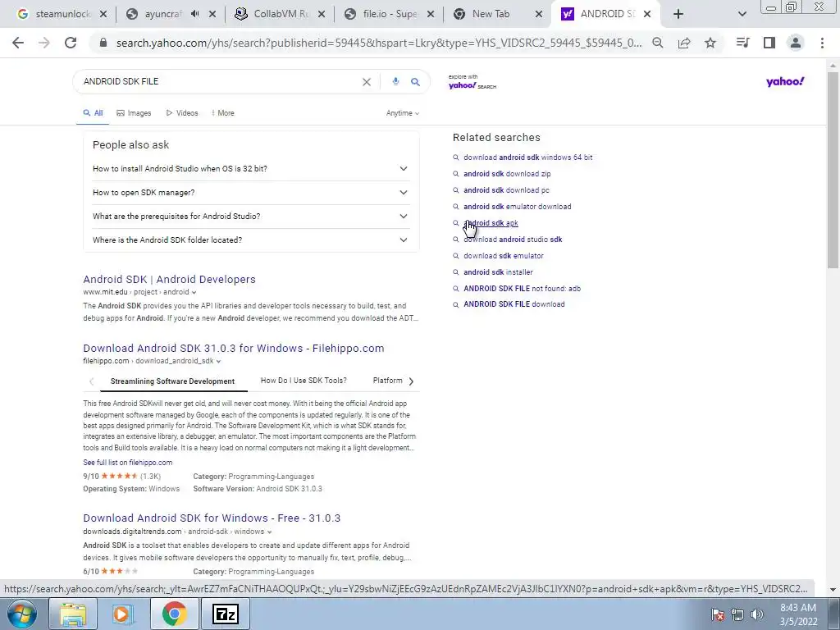Open 7-Zip from the taskbar
840x630 pixels.
pyautogui.click(x=225, y=614)
